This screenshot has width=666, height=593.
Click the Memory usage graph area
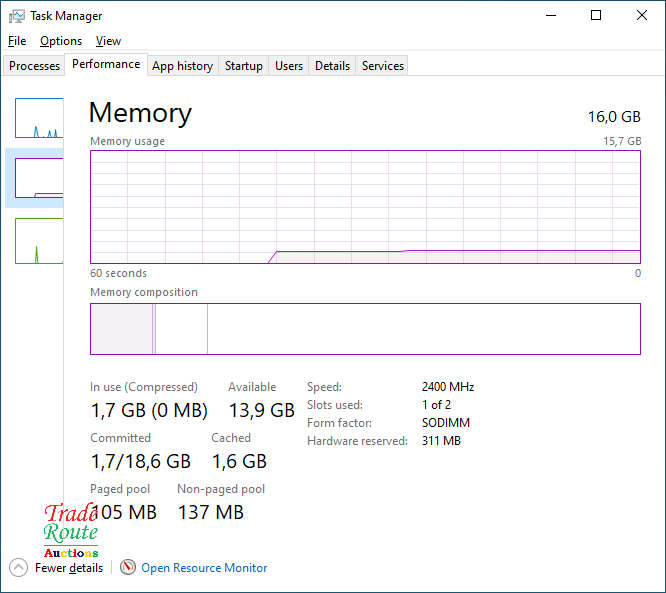[x=365, y=206]
